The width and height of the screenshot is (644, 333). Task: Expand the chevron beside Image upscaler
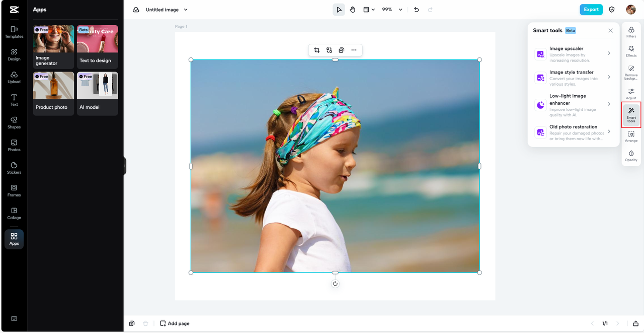click(609, 53)
